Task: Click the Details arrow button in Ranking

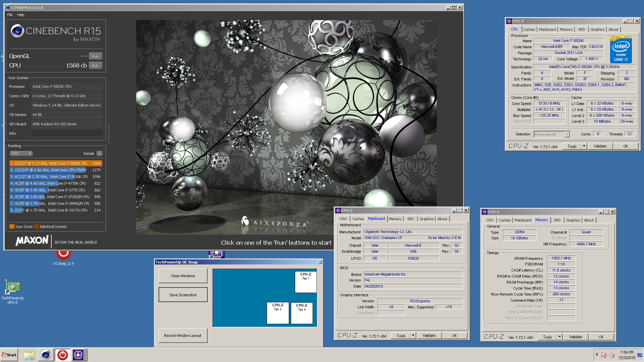Action: point(99,154)
